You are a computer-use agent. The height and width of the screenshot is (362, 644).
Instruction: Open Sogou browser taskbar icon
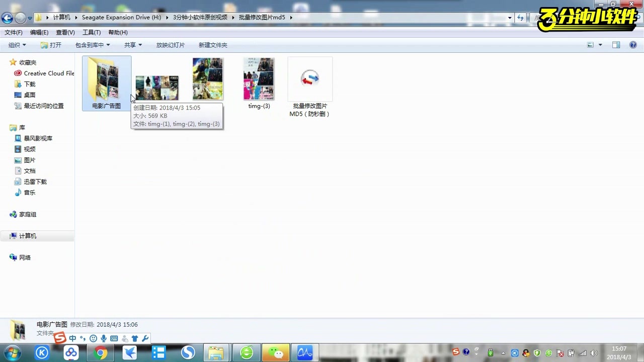click(188, 353)
